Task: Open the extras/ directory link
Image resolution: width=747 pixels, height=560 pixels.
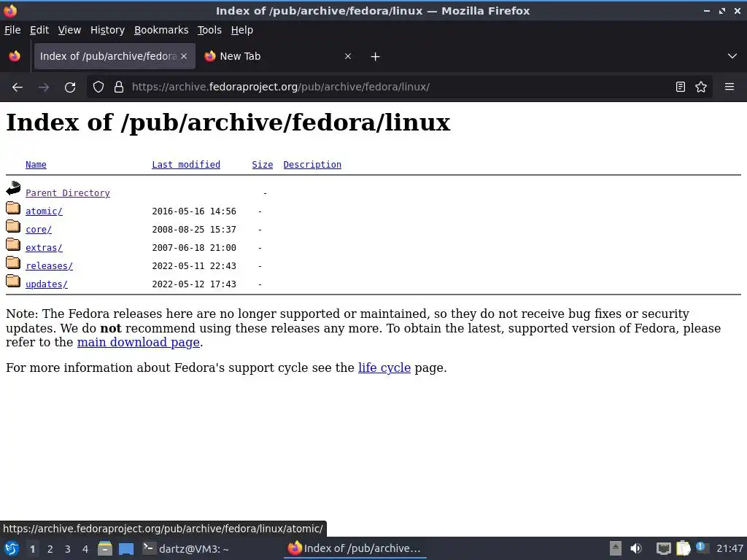Action: coord(44,248)
